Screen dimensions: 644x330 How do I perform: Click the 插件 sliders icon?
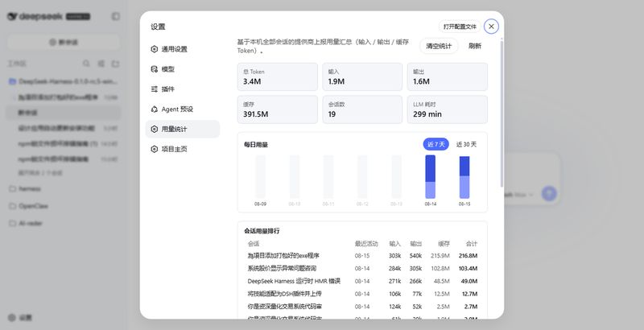pyautogui.click(x=154, y=89)
